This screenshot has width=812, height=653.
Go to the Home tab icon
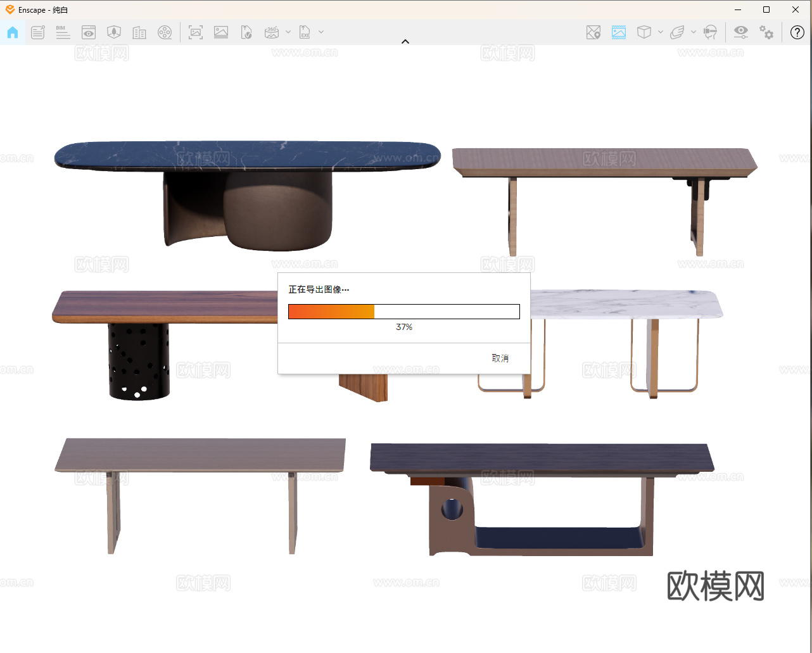coord(13,32)
